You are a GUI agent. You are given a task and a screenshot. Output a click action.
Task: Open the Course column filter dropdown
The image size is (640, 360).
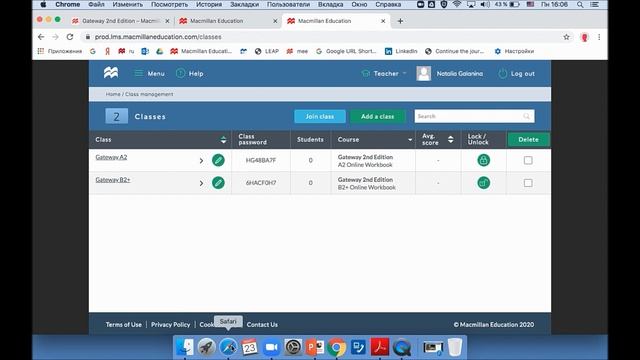(410, 140)
